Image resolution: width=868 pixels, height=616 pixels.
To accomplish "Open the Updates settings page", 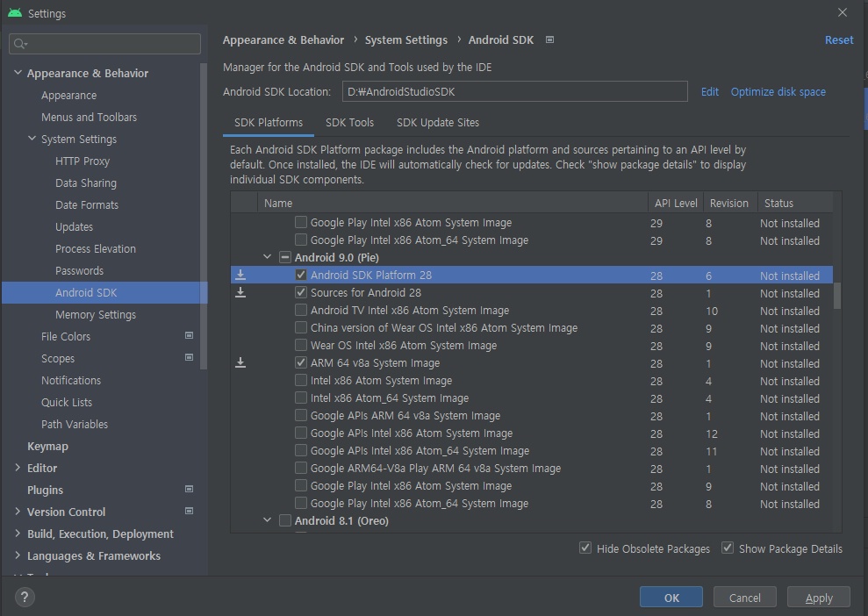I will [x=75, y=227].
